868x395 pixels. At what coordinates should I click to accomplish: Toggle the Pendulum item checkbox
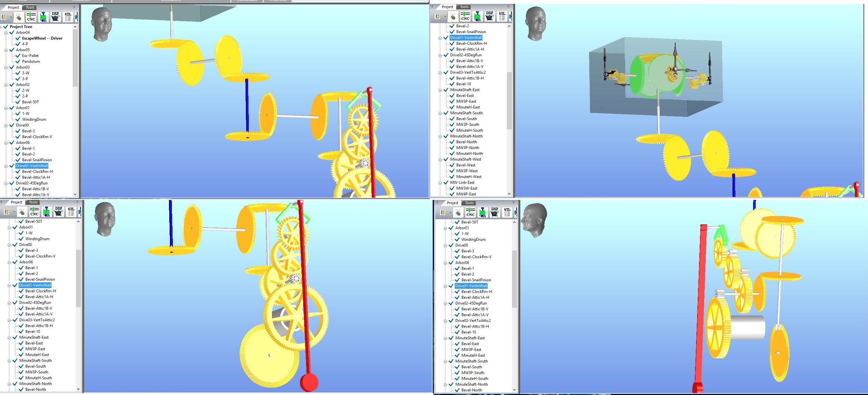pos(18,61)
